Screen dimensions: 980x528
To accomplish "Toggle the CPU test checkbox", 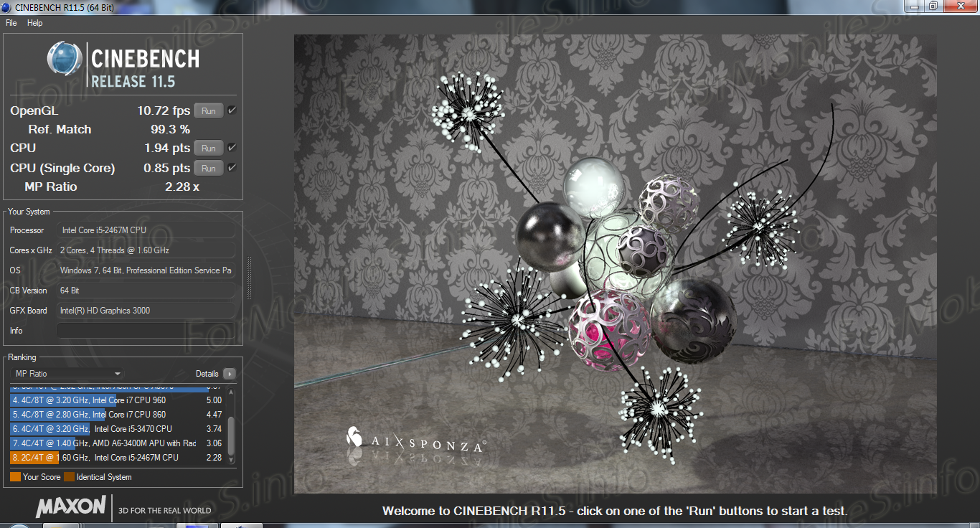I will pos(232,148).
